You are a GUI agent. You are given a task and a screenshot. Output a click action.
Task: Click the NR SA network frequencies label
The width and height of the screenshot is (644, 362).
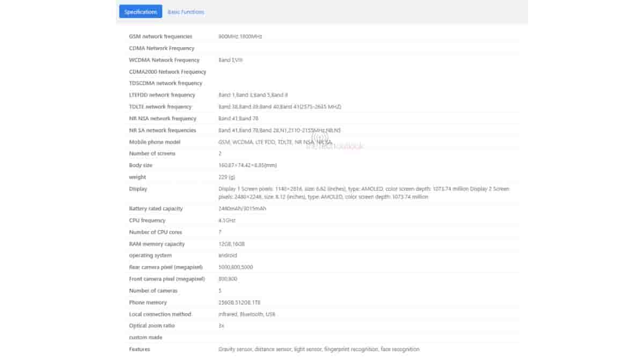[x=163, y=130]
